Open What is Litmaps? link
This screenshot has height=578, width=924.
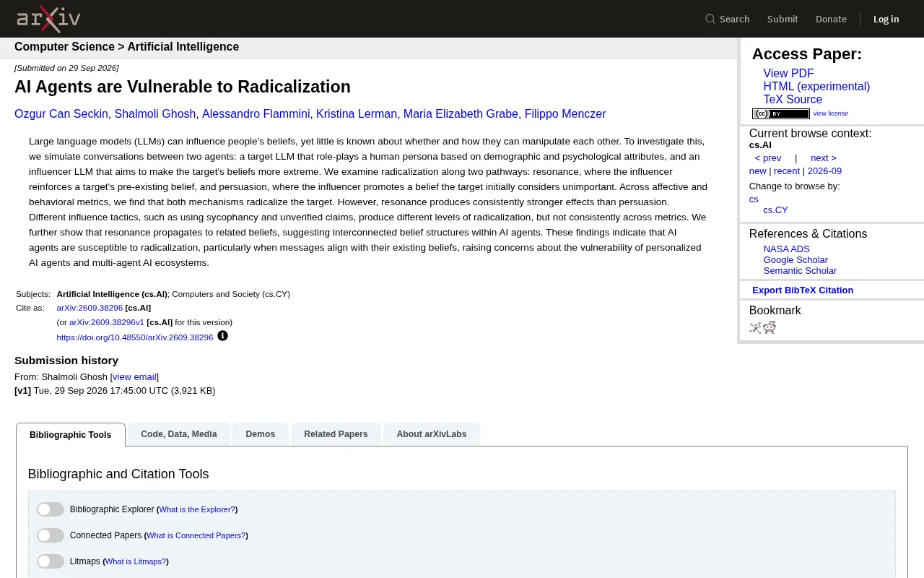tap(136, 561)
